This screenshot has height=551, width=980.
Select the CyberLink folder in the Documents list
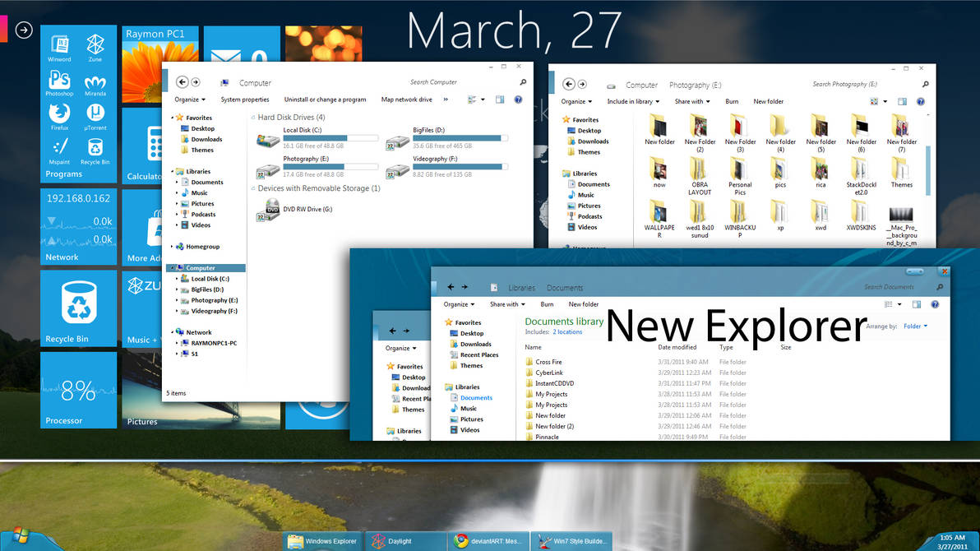(x=549, y=373)
